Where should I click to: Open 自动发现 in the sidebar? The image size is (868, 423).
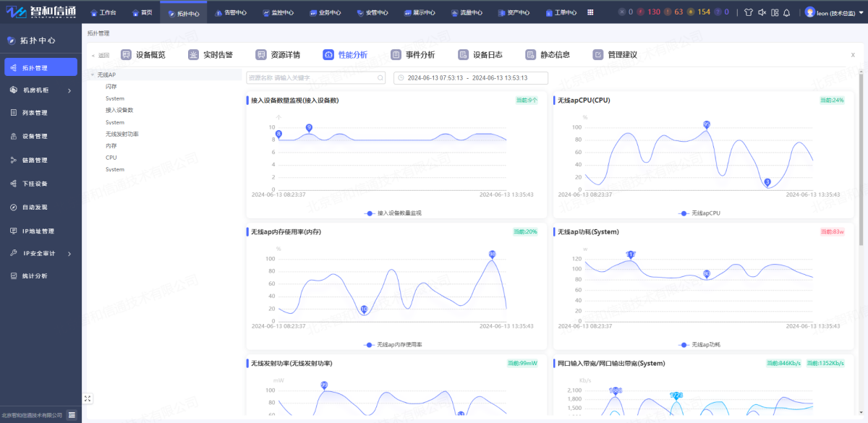pos(41,207)
